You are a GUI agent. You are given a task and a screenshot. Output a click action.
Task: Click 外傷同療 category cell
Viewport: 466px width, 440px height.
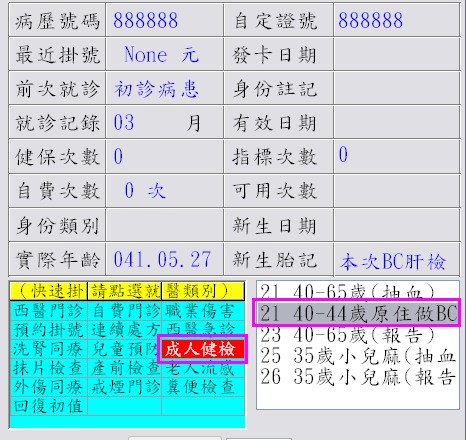pos(49,387)
